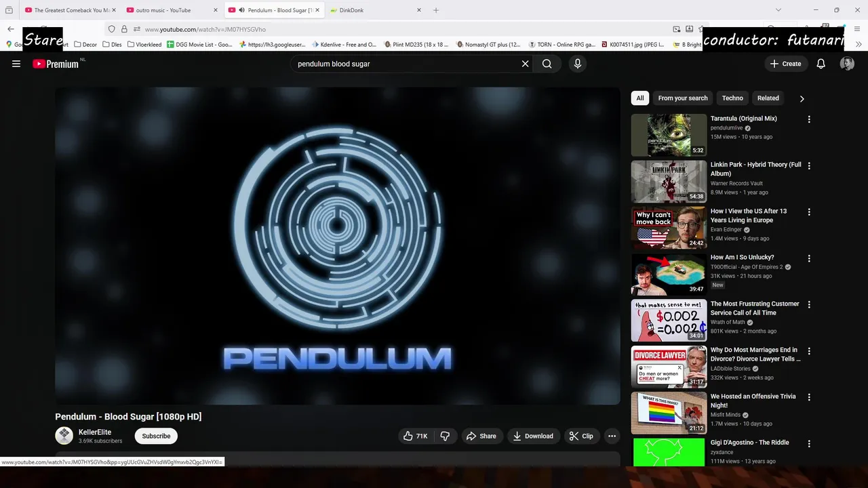Screen dimensions: 868x488
Task: Select the All filter chip
Action: [640, 98]
